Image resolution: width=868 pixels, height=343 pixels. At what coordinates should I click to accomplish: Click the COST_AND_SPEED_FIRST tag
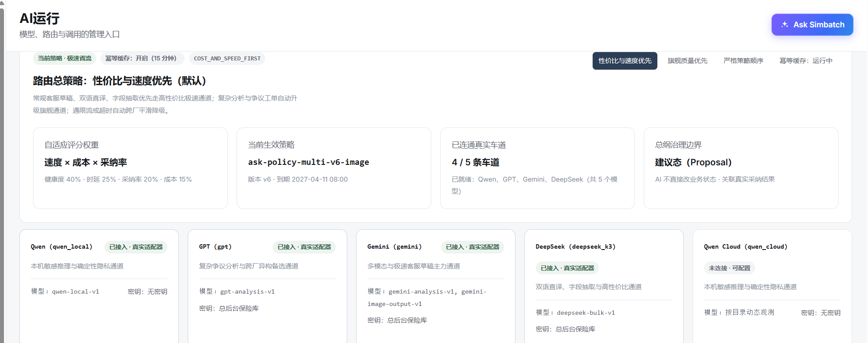pyautogui.click(x=227, y=58)
